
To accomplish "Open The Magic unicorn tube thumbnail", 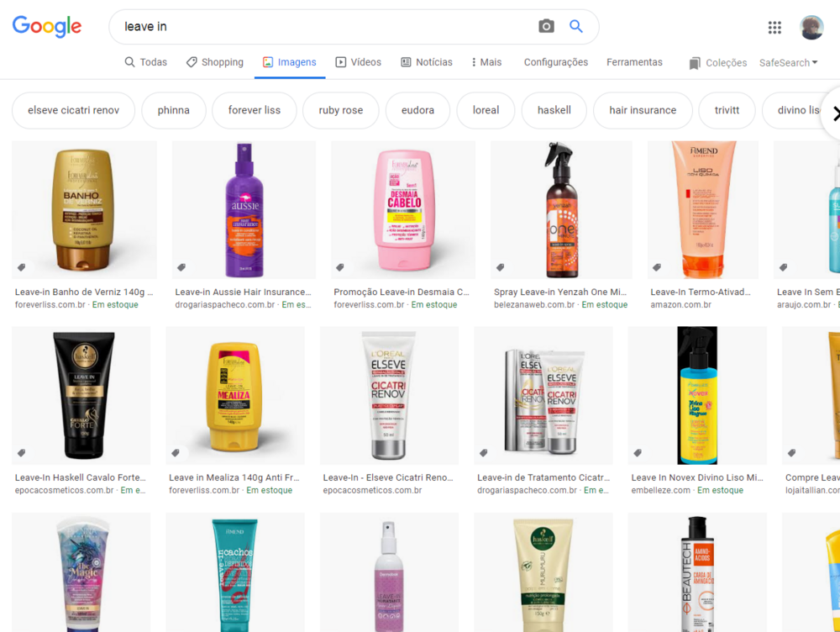I will pos(81,572).
